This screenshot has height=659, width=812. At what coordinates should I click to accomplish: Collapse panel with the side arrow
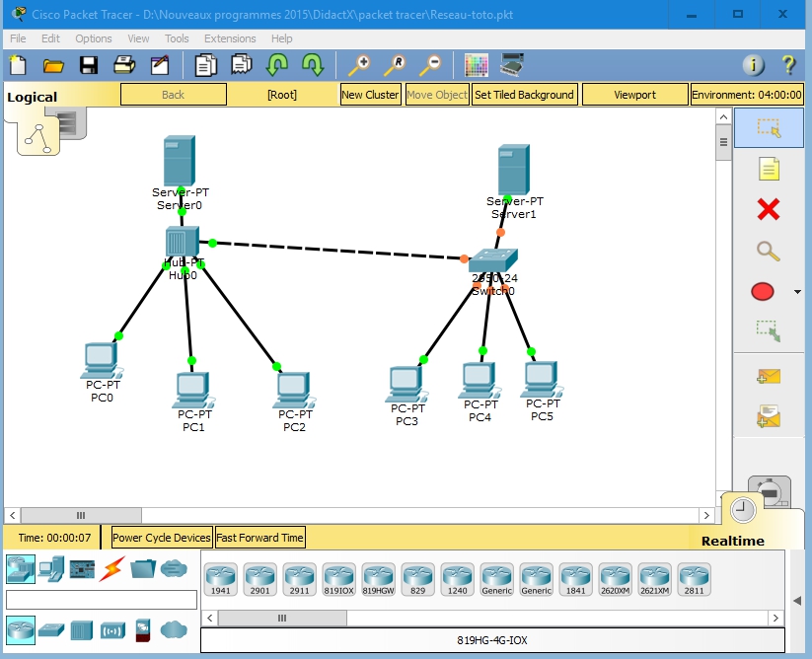(797, 601)
